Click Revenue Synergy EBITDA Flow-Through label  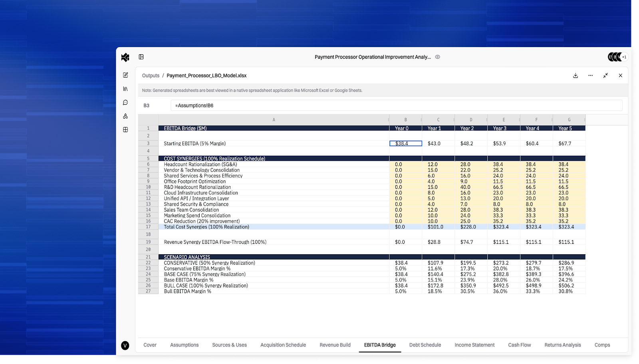[x=215, y=242]
